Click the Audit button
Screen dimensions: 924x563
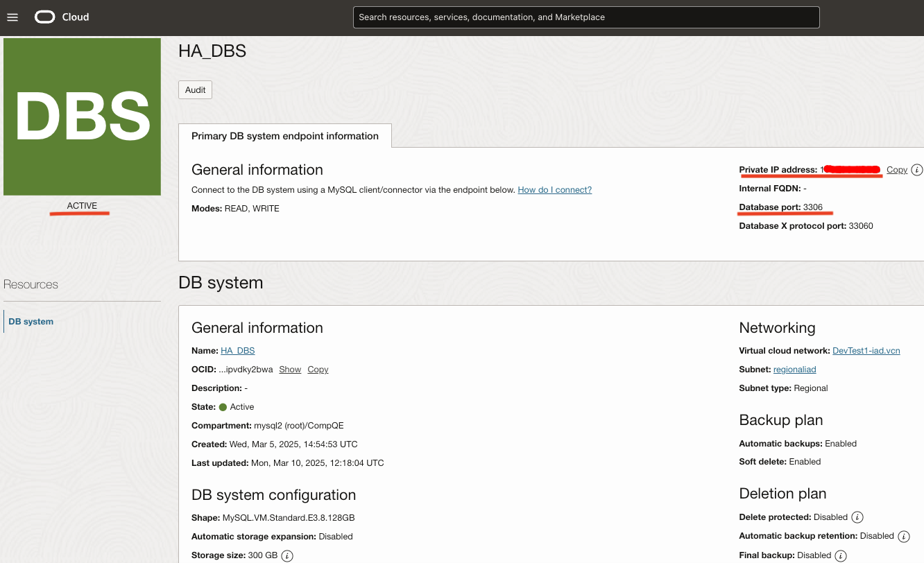(x=195, y=90)
